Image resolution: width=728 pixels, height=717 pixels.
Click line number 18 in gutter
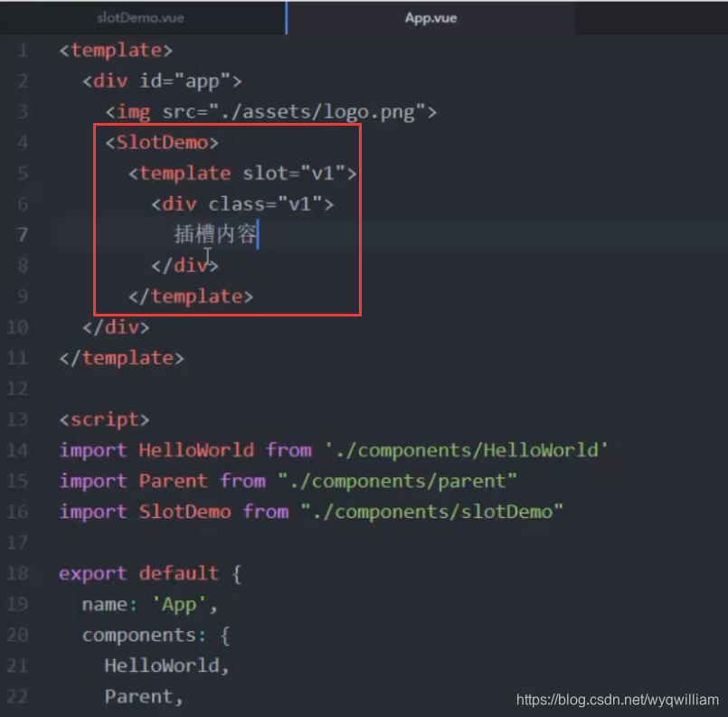18,573
